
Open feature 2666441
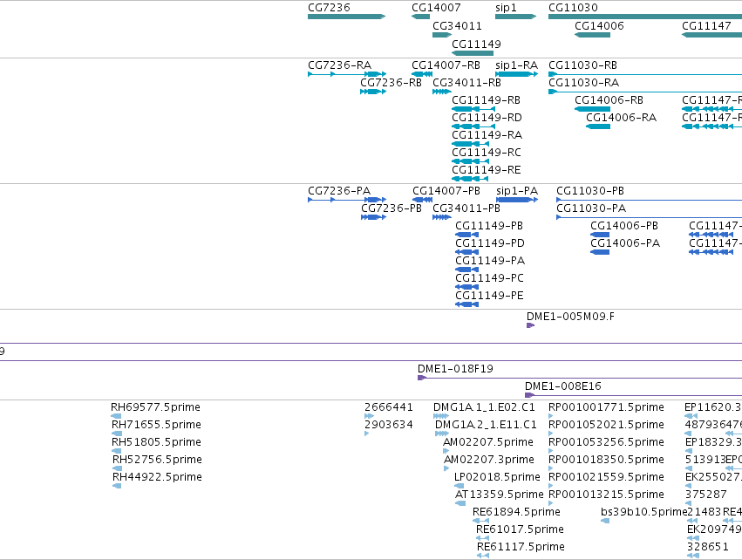pos(369,416)
